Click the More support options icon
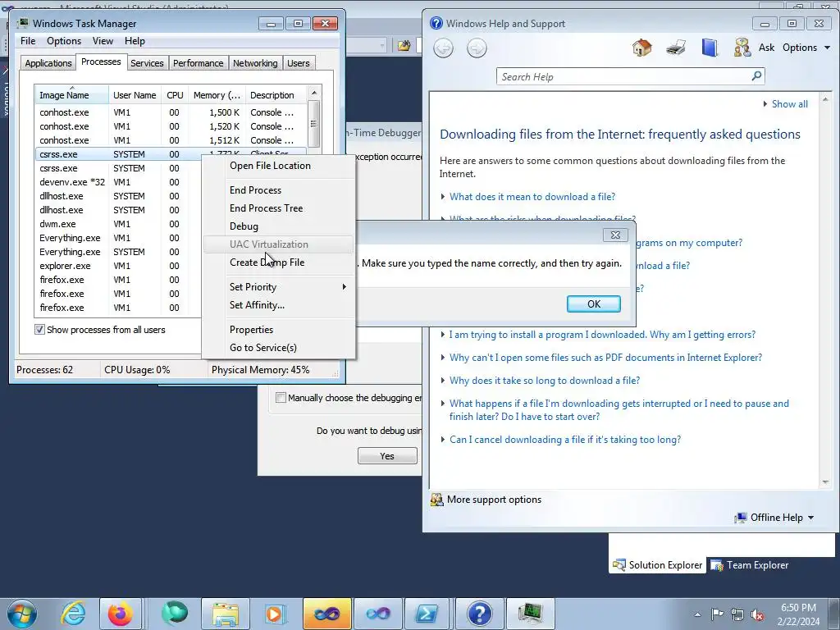840x630 pixels. point(436,500)
